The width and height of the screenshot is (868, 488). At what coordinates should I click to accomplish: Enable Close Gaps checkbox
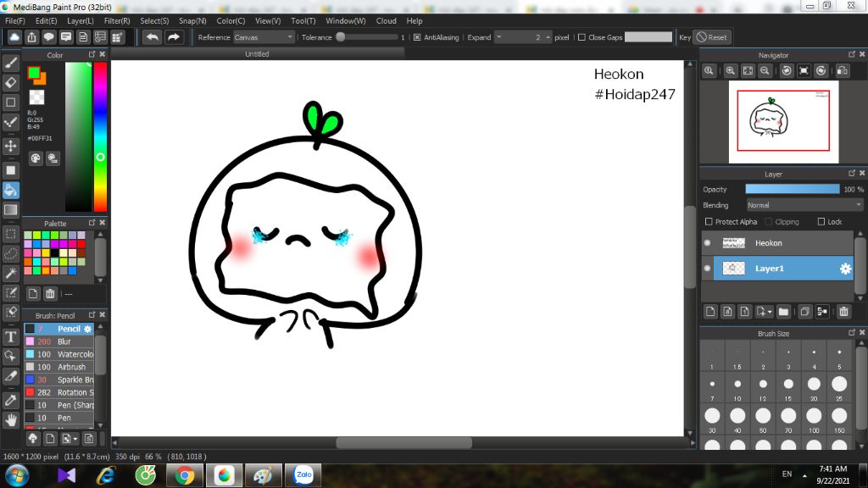click(581, 37)
